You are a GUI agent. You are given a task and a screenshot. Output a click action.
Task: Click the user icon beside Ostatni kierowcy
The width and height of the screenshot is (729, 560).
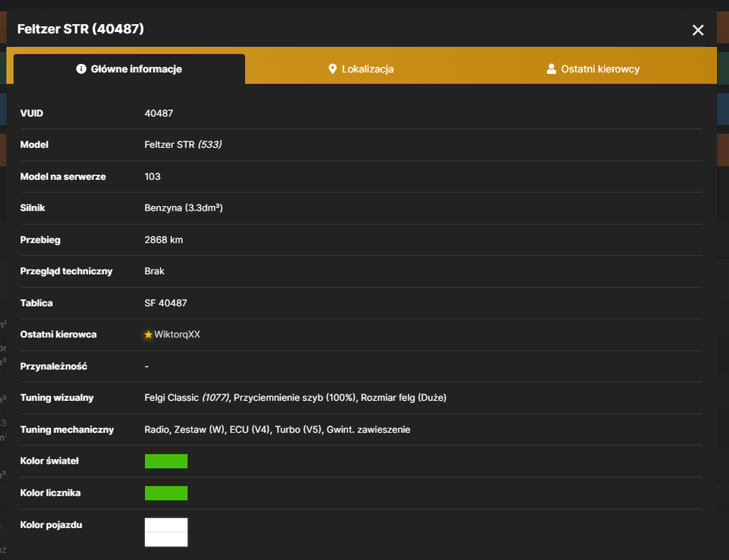click(x=551, y=69)
